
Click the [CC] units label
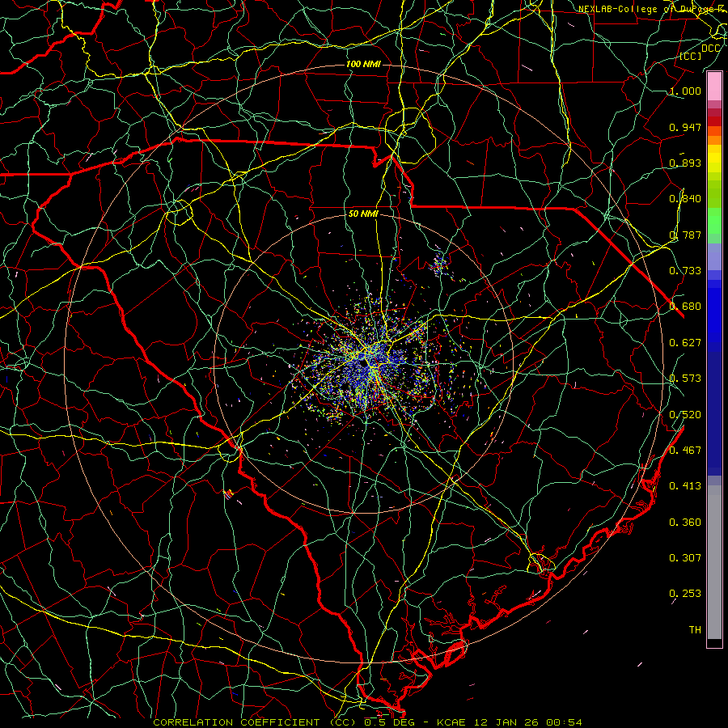click(691, 56)
